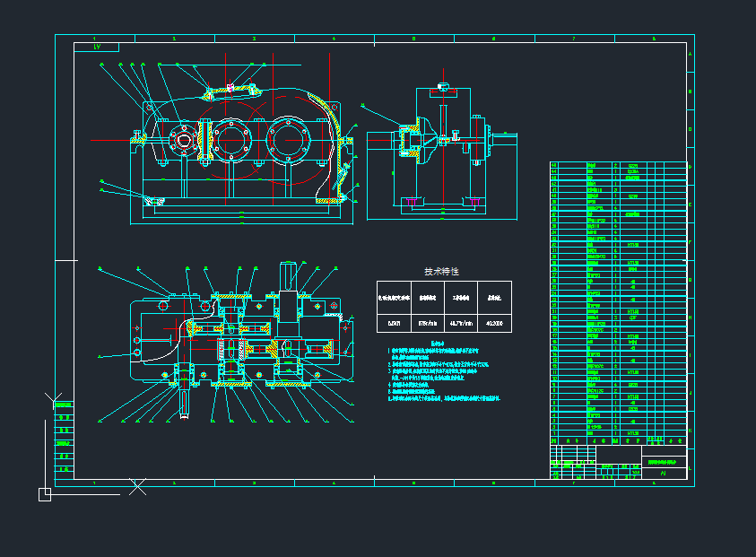This screenshot has width=756, height=557.
Task: Click the 875r/min cell in specs table
Action: point(427,322)
